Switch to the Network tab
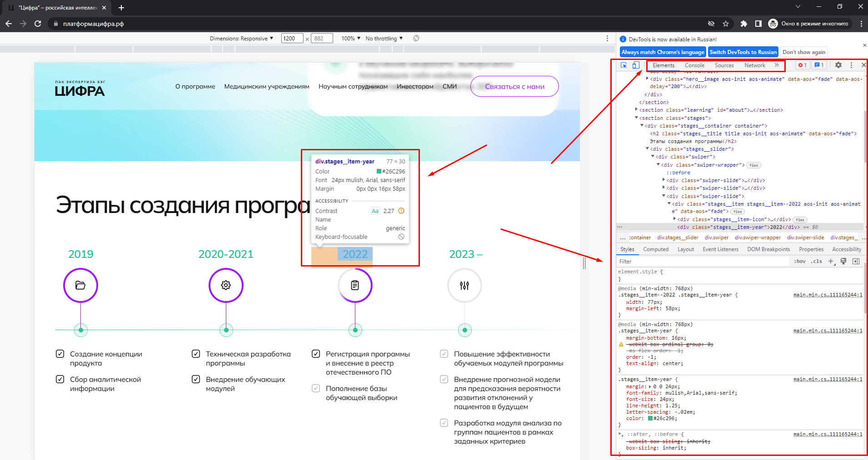This screenshot has width=868, height=460. pyautogui.click(x=755, y=65)
